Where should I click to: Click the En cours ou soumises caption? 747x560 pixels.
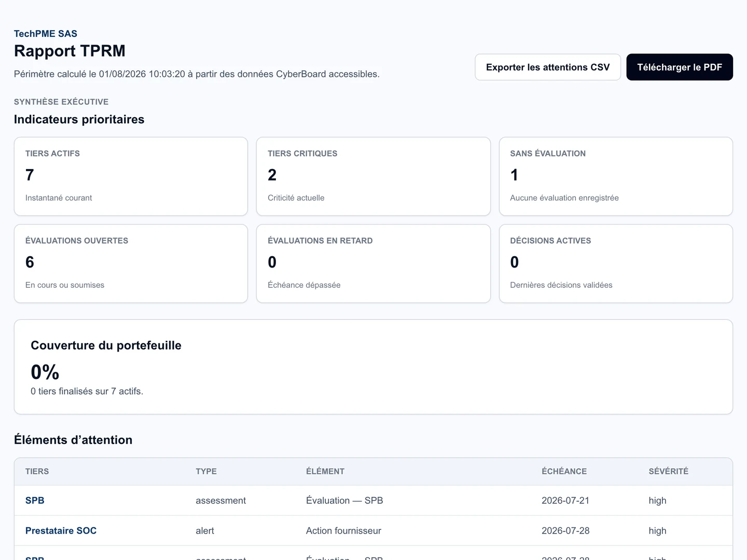(x=65, y=285)
